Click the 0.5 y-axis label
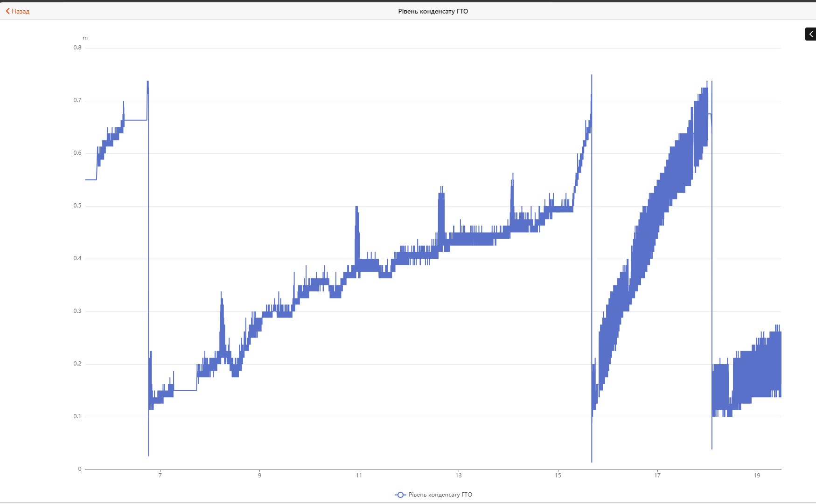 77,206
